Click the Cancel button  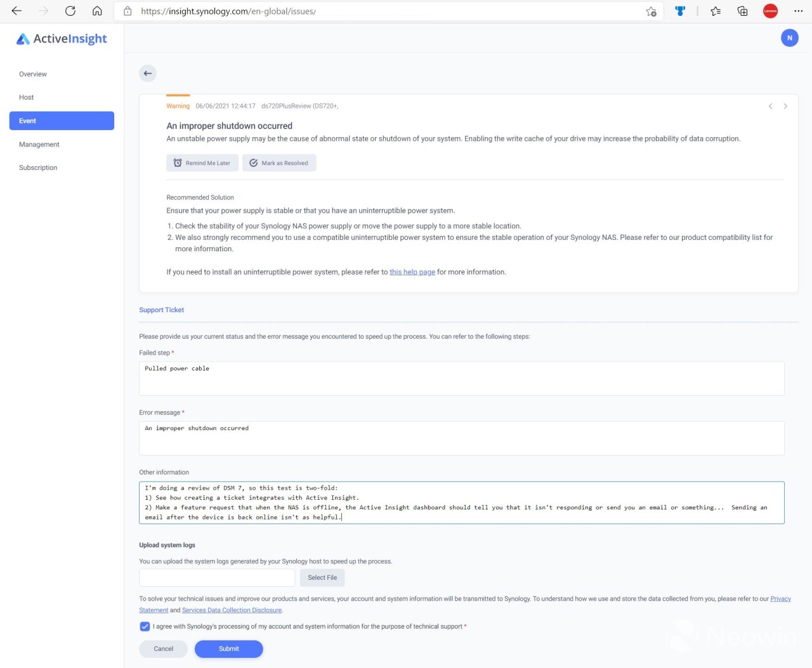(x=163, y=649)
